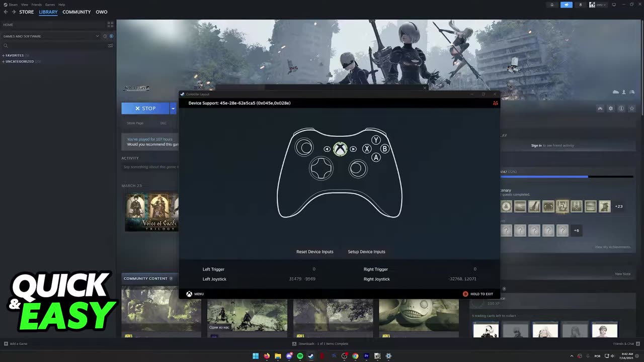Open the dropdown arrow next to STOP
Viewport: 644px width, 362px height.
(173, 108)
